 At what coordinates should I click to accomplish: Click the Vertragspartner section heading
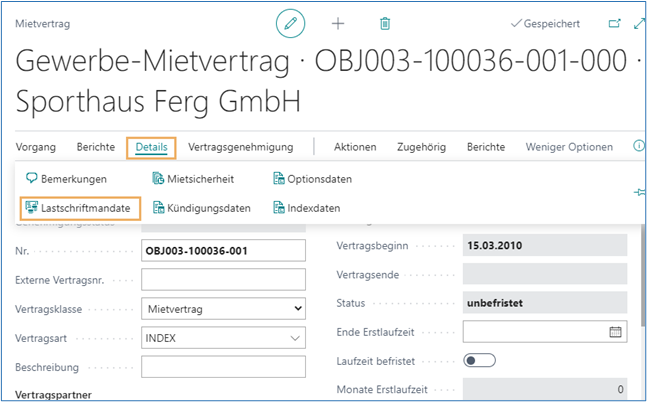[x=53, y=395]
